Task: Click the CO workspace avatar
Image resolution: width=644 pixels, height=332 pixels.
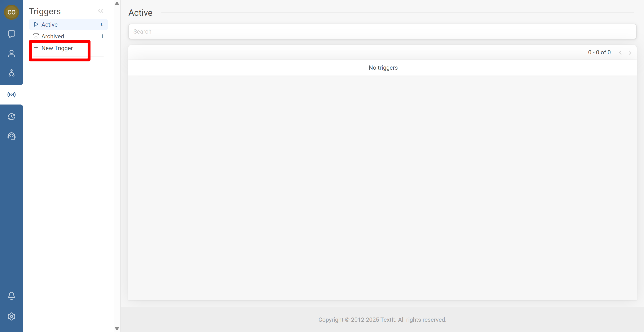Action: pyautogui.click(x=12, y=12)
